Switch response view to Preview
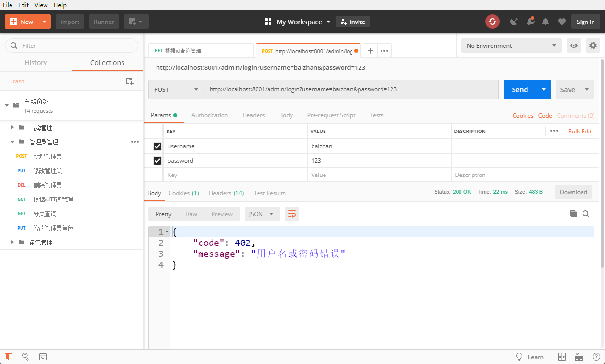Viewport: 605px width, 364px height. tap(222, 214)
